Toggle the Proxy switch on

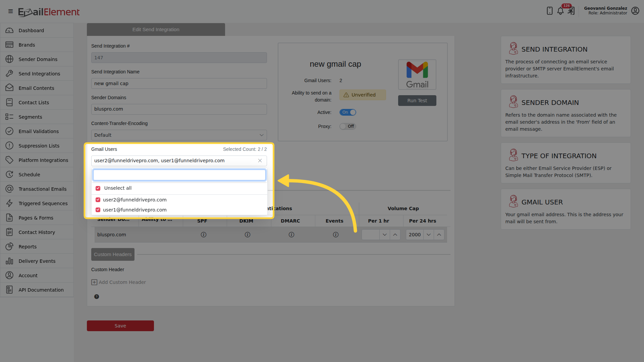348,126
